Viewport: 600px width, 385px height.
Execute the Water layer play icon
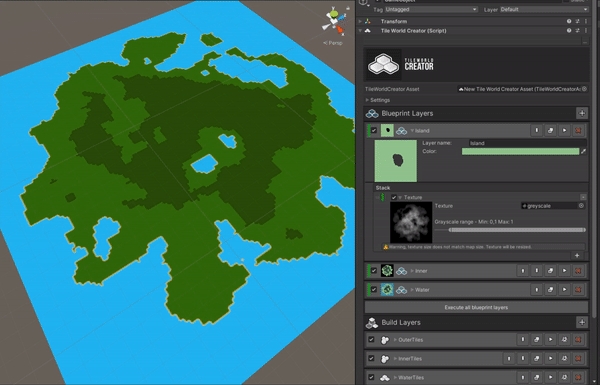click(x=564, y=290)
